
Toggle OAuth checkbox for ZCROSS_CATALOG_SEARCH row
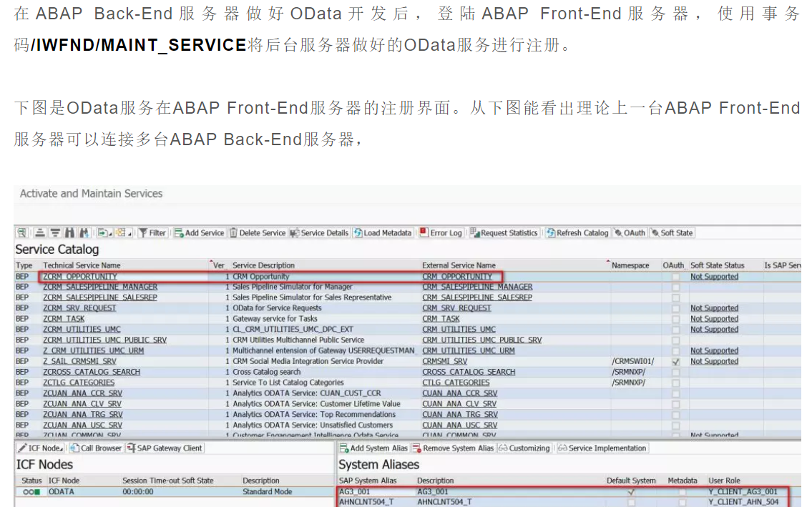pyautogui.click(x=675, y=373)
